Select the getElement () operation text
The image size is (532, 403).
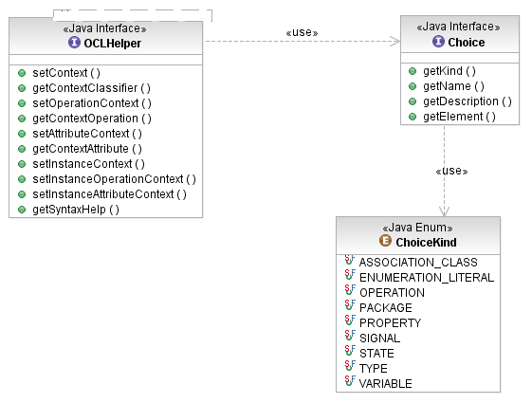pyautogui.click(x=459, y=117)
